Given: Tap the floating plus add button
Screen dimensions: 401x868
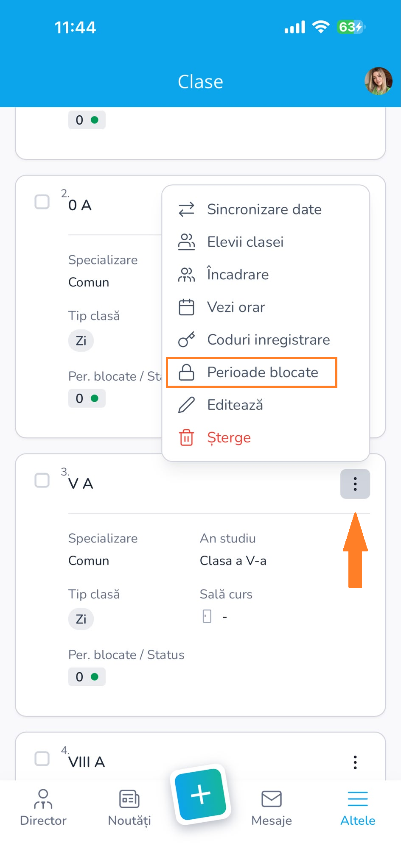Looking at the screenshot, I should coord(201,794).
